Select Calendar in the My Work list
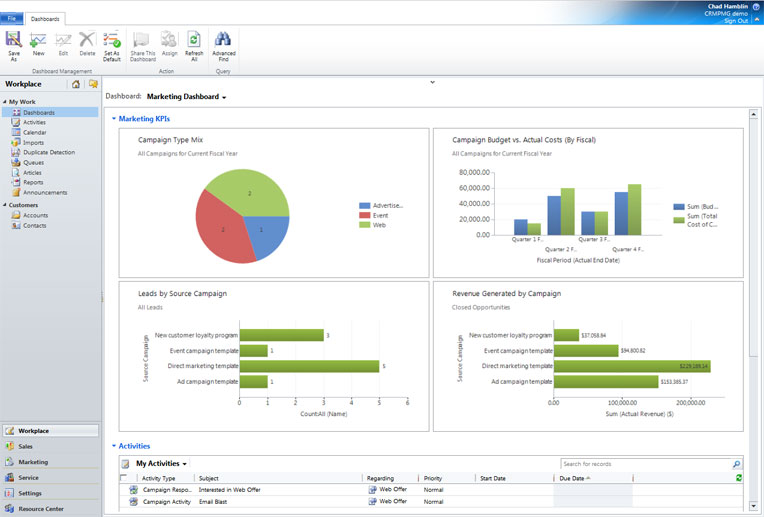Image resolution: width=764 pixels, height=517 pixels. pos(34,132)
